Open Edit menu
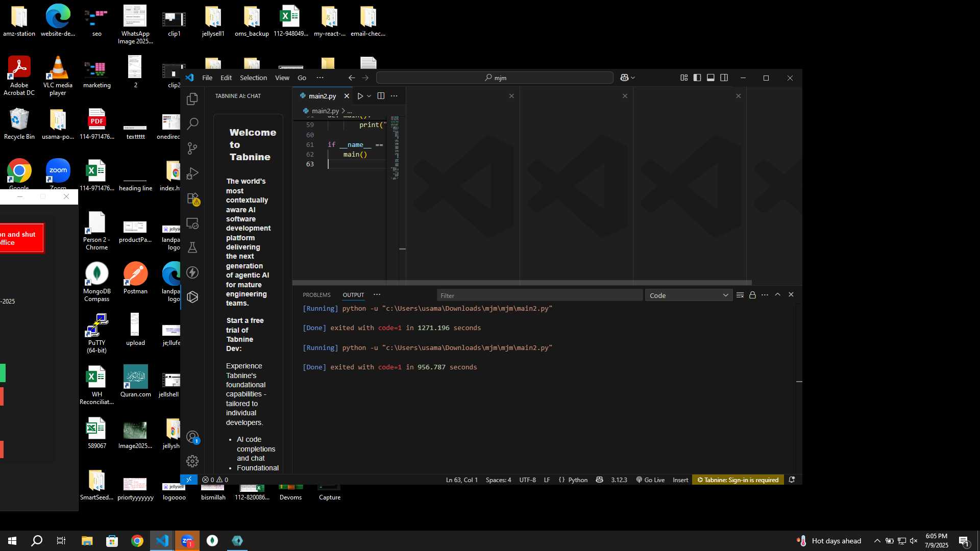The width and height of the screenshot is (980, 551). tap(226, 78)
